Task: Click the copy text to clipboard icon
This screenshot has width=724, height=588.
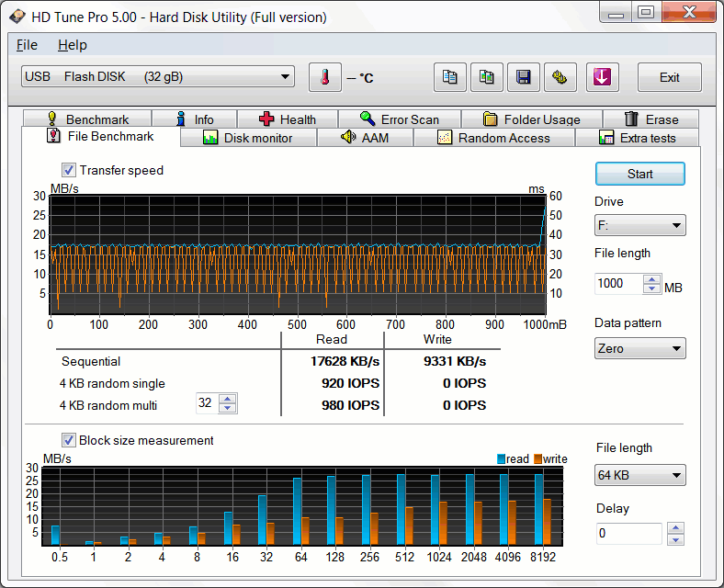Action: click(449, 77)
